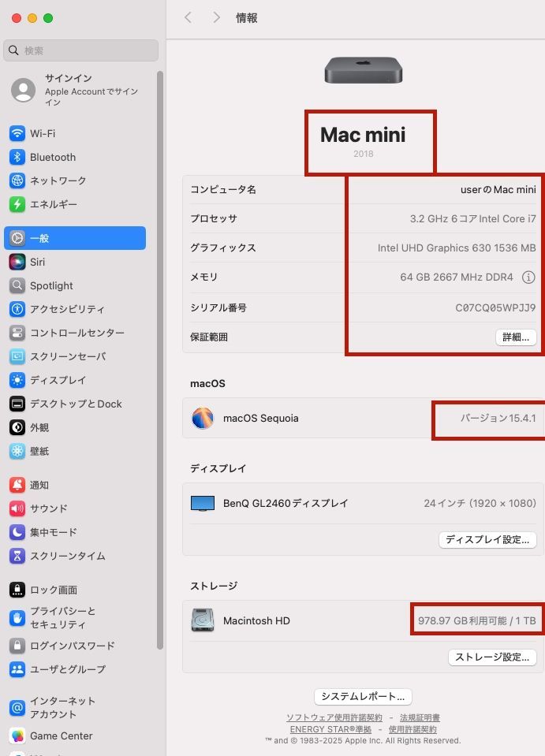Open the 壁紙 wallpaper icon
This screenshot has height=756, width=545.
pos(17,451)
